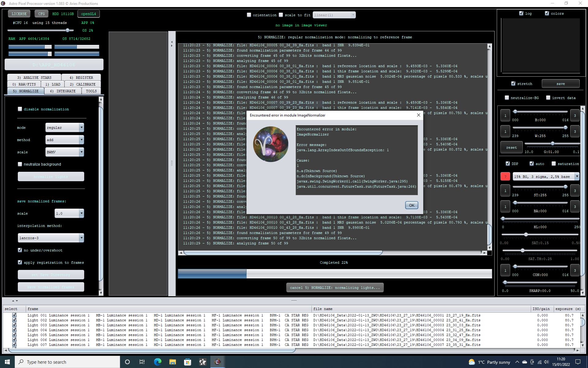The width and height of the screenshot is (588, 368).
Task: Open Microsoft Edge from taskbar
Action: [x=157, y=362]
